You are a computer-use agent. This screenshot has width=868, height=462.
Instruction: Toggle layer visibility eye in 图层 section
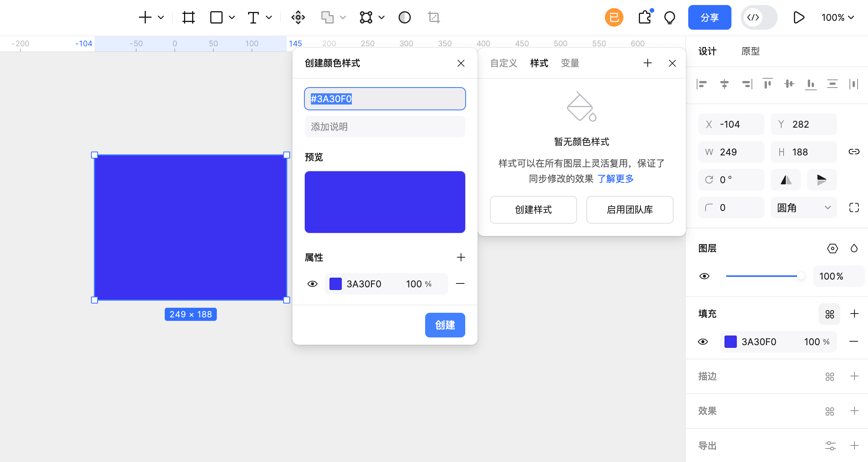point(704,276)
